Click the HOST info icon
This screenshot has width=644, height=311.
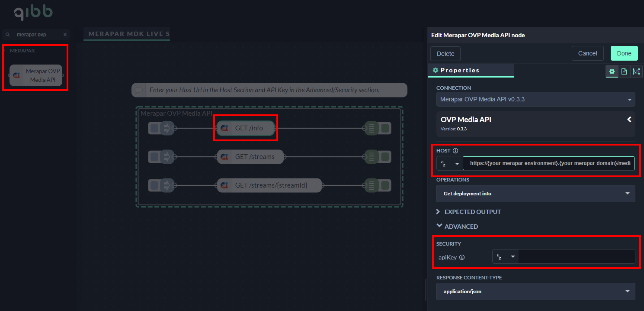(x=455, y=151)
